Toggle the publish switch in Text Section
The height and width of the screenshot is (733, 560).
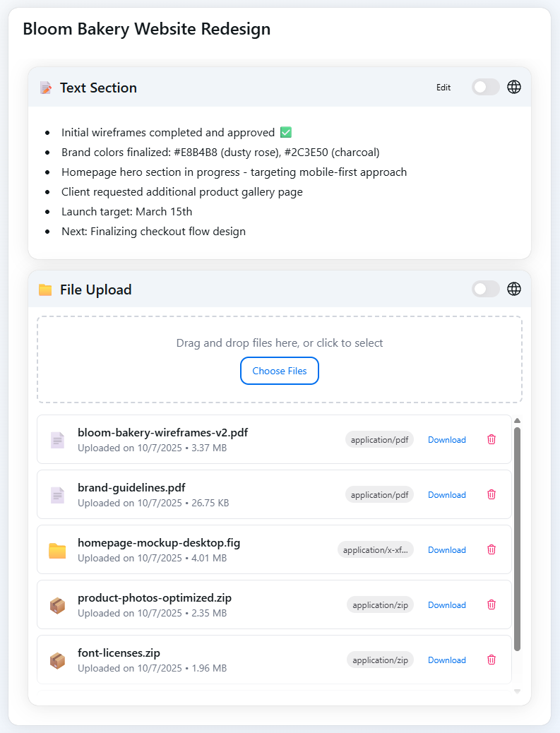(485, 87)
